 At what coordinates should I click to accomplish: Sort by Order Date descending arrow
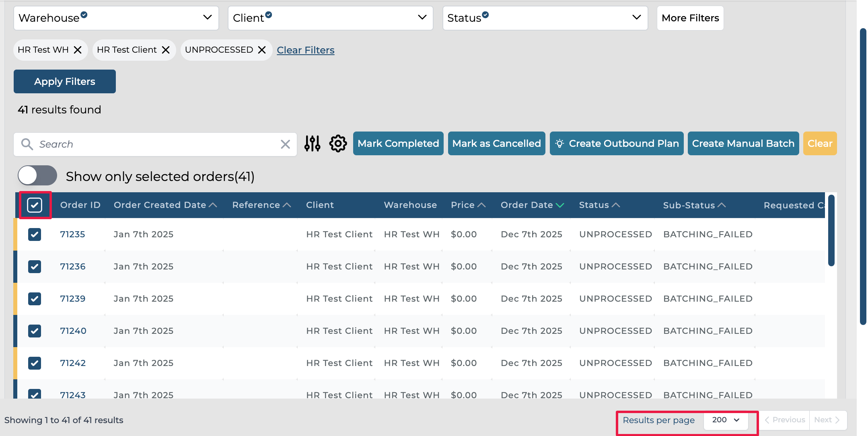560,206
